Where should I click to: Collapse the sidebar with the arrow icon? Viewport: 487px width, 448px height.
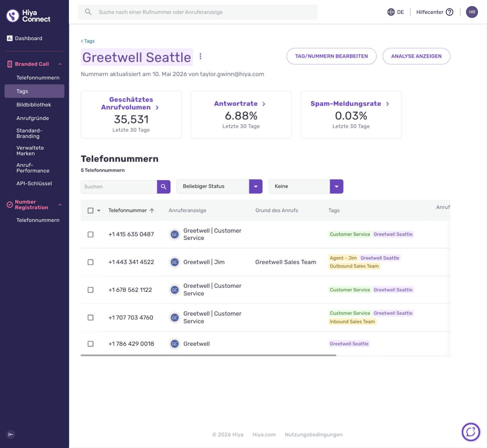coord(10,435)
